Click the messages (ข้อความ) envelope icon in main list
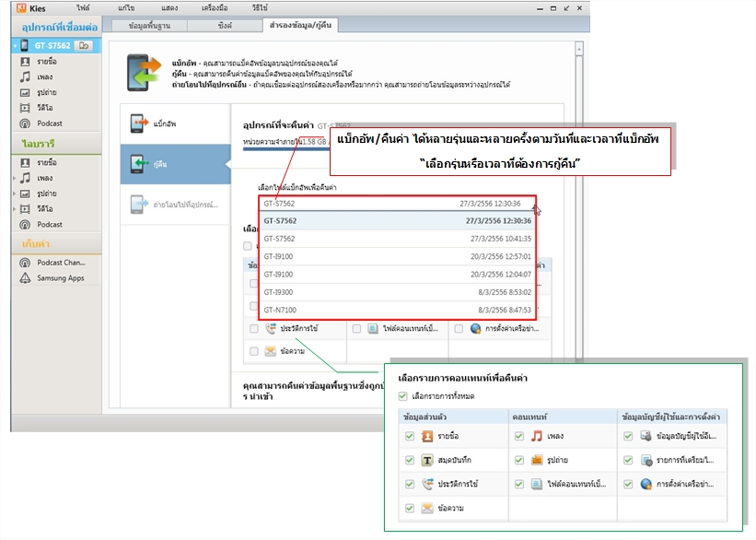The height and width of the screenshot is (540, 756). click(x=271, y=351)
